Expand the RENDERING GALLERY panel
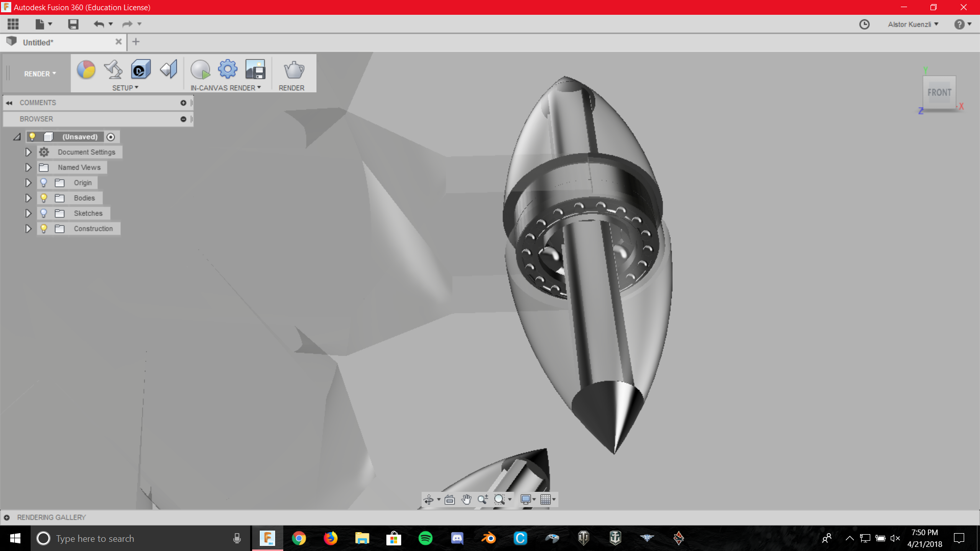Screen dimensions: 980x551 [7, 517]
